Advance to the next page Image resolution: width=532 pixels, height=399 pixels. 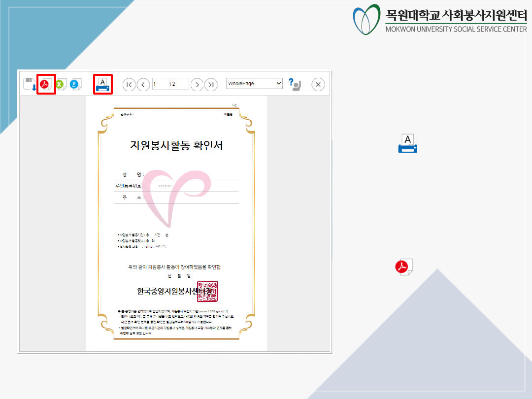click(x=197, y=84)
